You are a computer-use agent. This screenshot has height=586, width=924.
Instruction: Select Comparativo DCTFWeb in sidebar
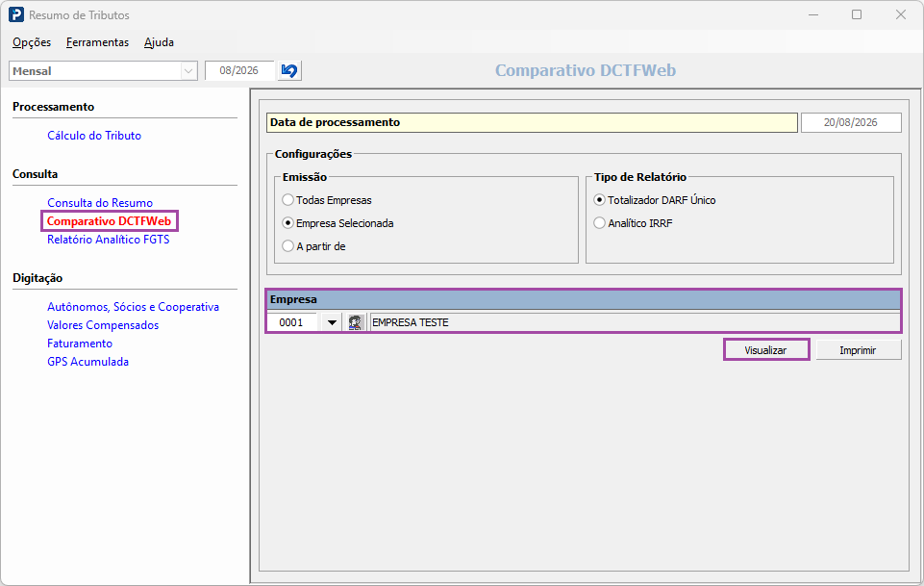109,221
